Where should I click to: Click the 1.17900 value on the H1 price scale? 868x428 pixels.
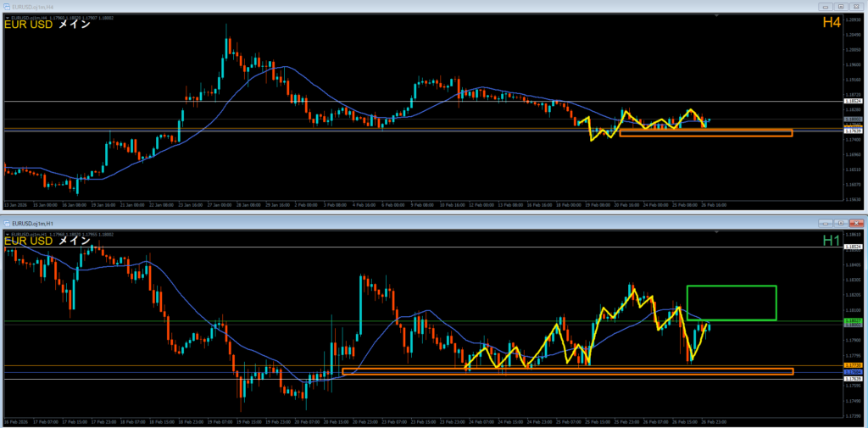(851, 340)
